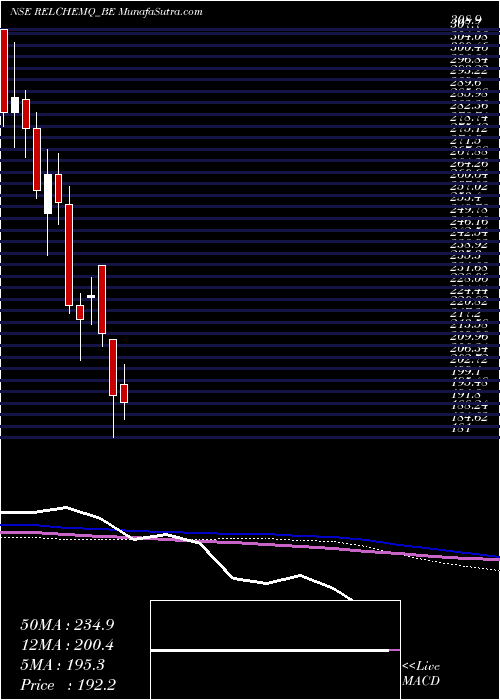Select the 12MA : 200.4 readout
Viewport: 500px width, 700px height.
[x=67, y=645]
